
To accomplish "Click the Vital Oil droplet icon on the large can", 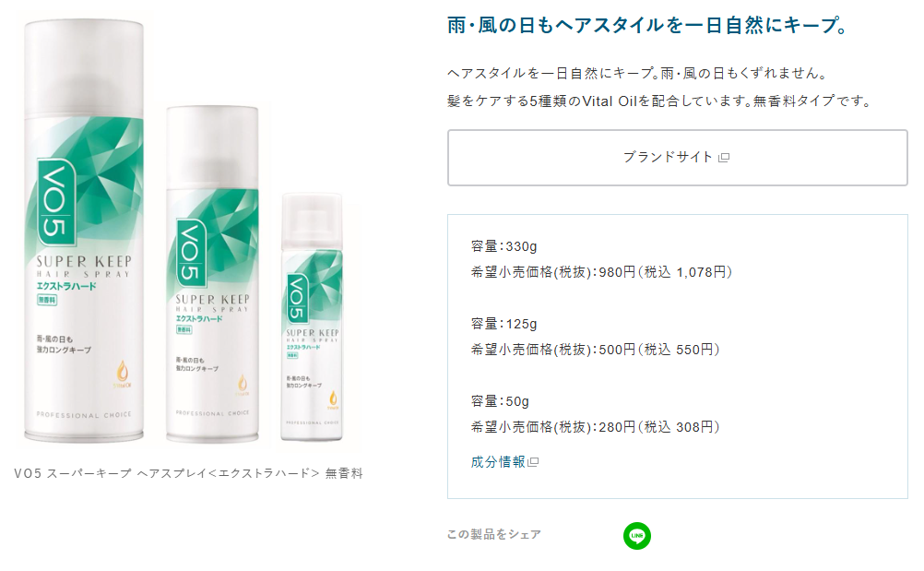I will 123,373.
